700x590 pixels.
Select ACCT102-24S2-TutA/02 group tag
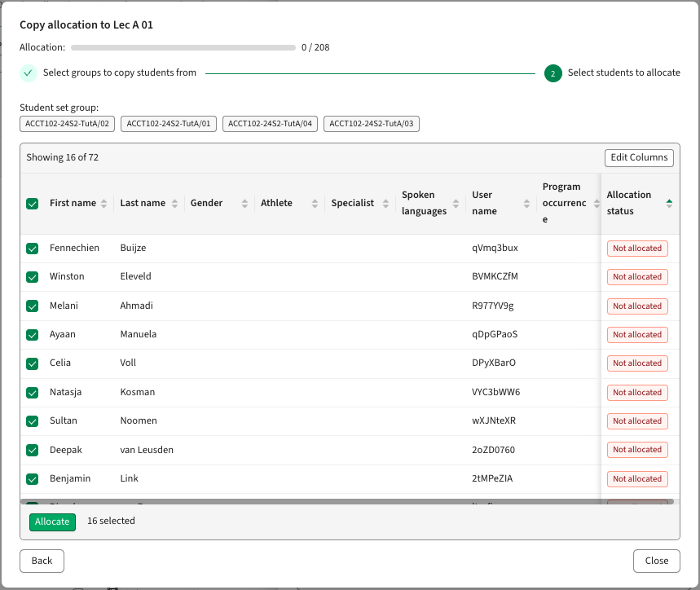pos(67,124)
